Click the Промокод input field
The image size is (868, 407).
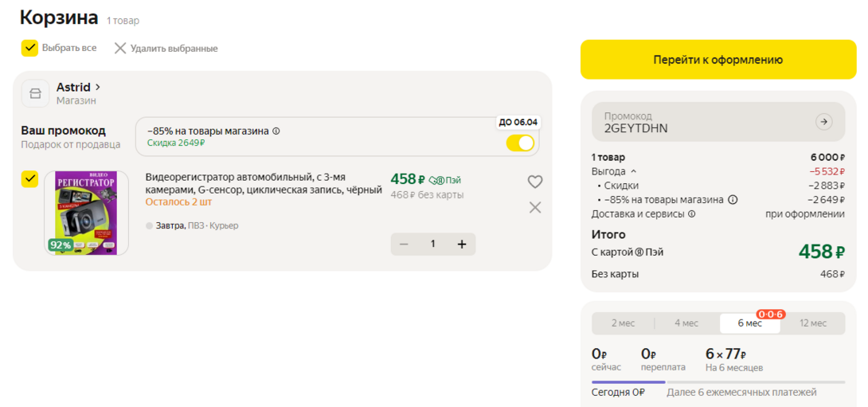point(701,122)
